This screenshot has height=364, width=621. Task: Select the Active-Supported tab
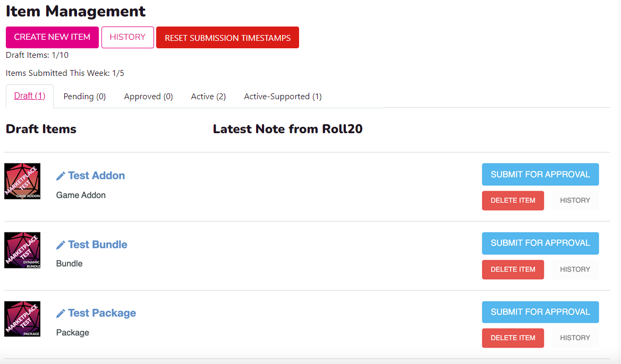pyautogui.click(x=283, y=96)
